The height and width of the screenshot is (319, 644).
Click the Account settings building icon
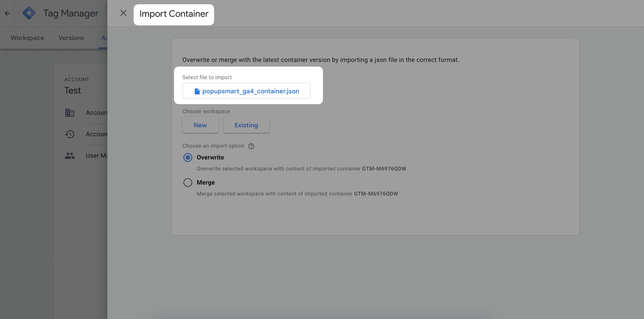tap(70, 113)
